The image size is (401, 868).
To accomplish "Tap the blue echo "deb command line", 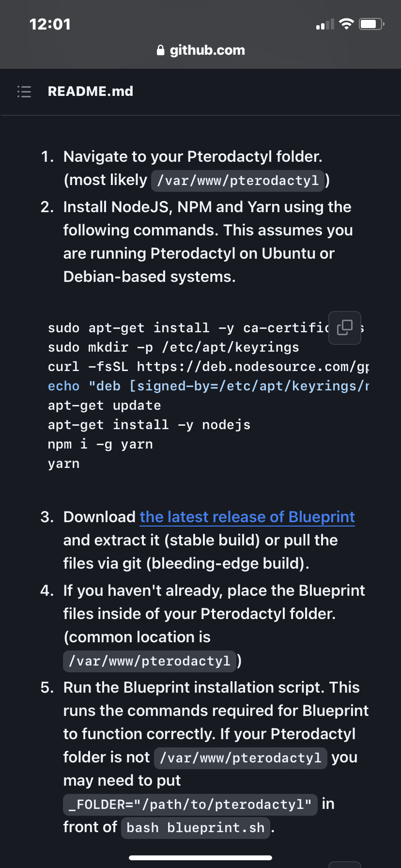I will (208, 386).
